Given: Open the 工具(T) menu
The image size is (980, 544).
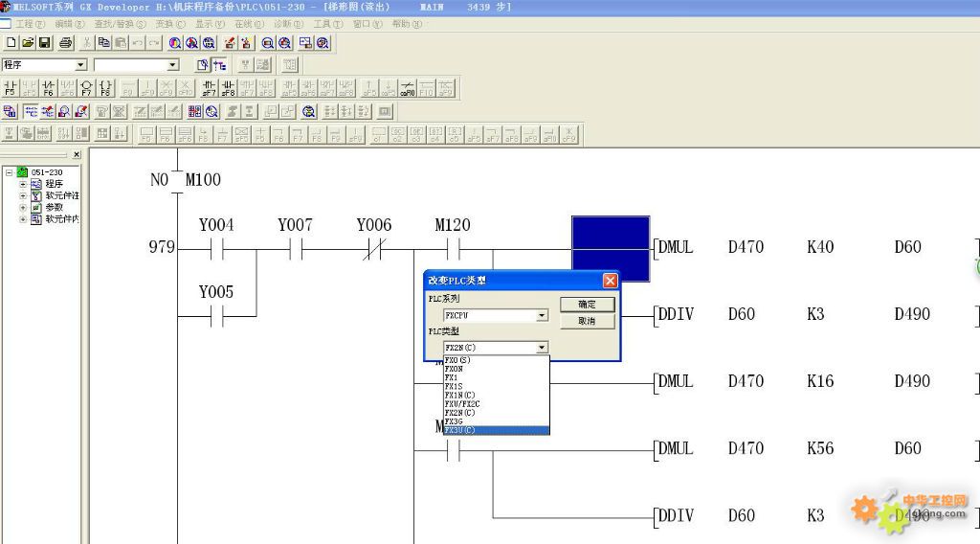Looking at the screenshot, I should (328, 24).
